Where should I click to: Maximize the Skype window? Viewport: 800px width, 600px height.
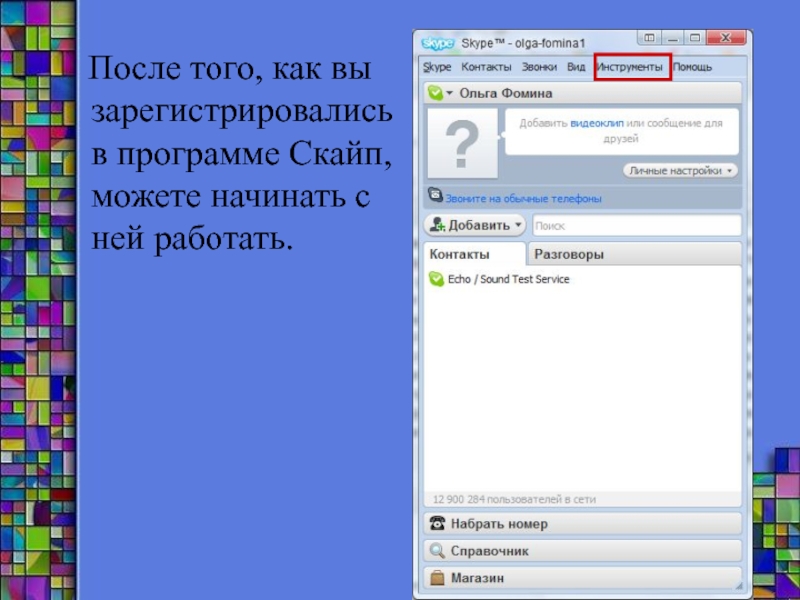[x=694, y=38]
